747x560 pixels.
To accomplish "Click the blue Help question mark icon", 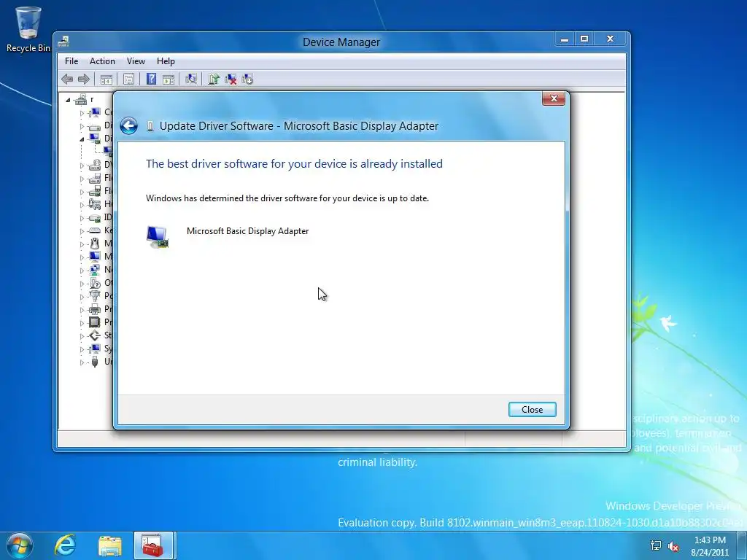I will coord(151,79).
